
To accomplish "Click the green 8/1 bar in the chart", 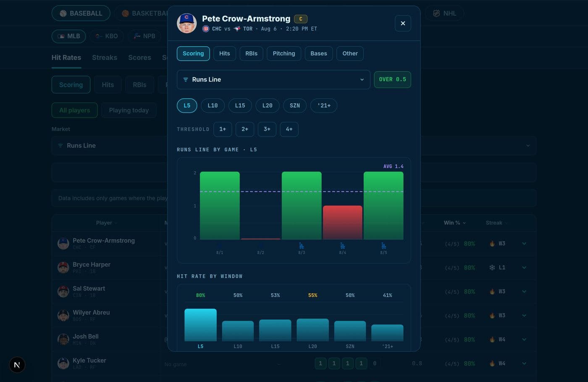I will [x=220, y=205].
